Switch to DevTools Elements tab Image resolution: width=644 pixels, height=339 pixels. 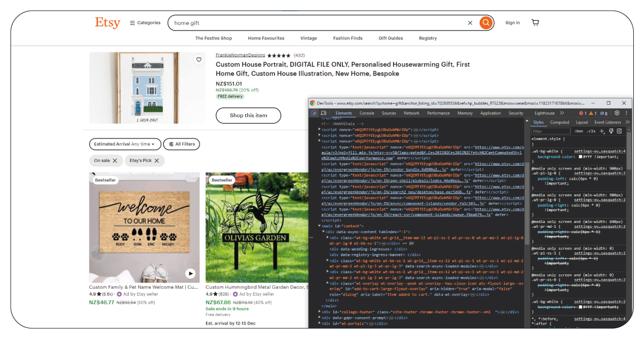pyautogui.click(x=344, y=113)
